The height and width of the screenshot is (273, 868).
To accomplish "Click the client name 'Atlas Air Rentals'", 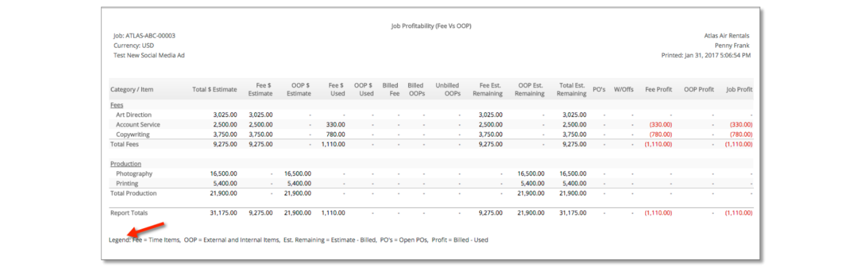I will (x=726, y=36).
